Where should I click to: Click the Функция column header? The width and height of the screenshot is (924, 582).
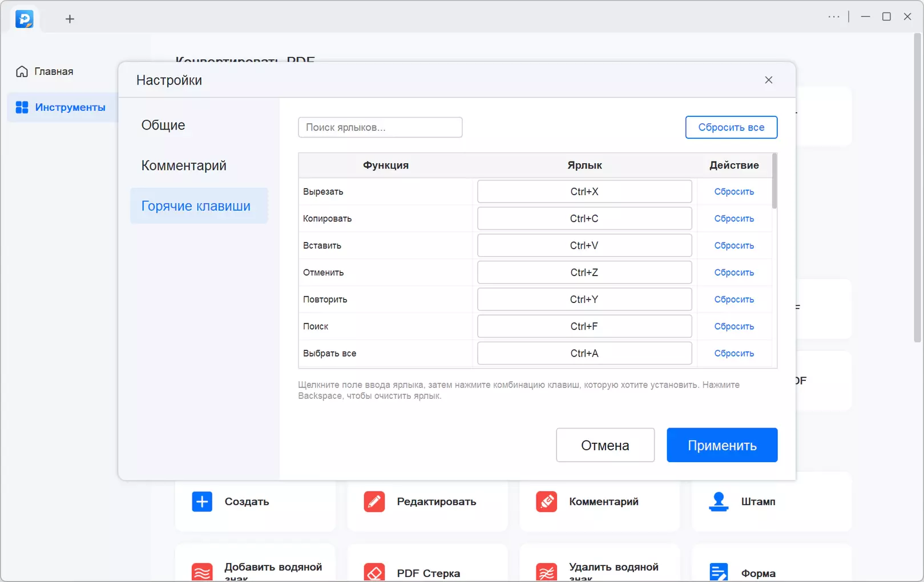click(x=386, y=165)
